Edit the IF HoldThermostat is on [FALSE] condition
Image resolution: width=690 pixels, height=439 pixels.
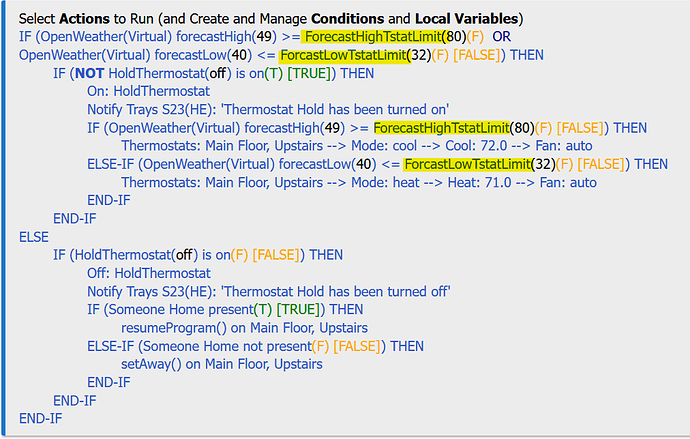coord(198,255)
